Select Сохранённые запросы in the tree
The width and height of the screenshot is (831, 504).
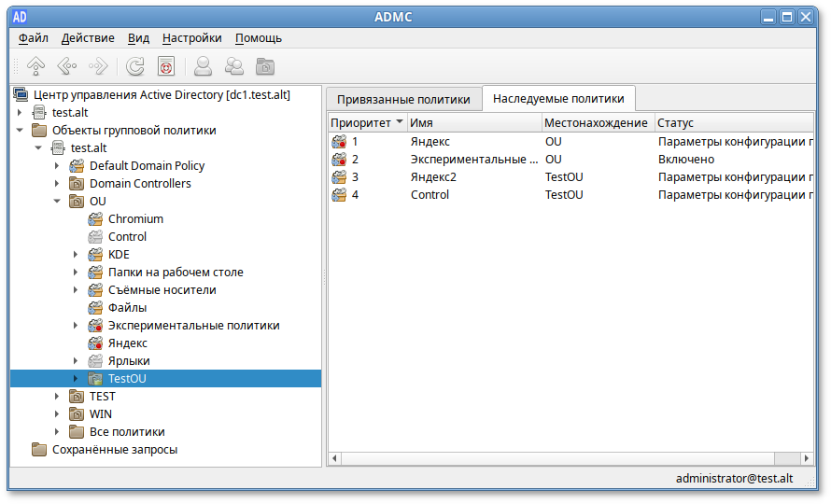114,450
